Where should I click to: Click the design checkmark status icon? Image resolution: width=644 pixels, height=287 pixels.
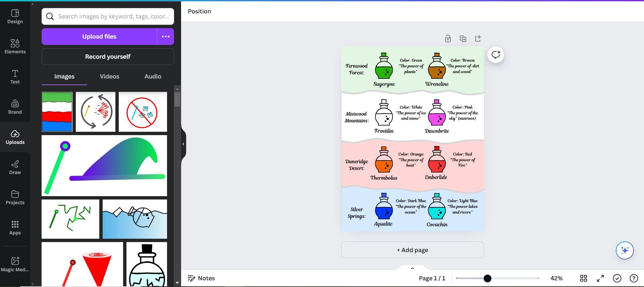[x=617, y=278]
